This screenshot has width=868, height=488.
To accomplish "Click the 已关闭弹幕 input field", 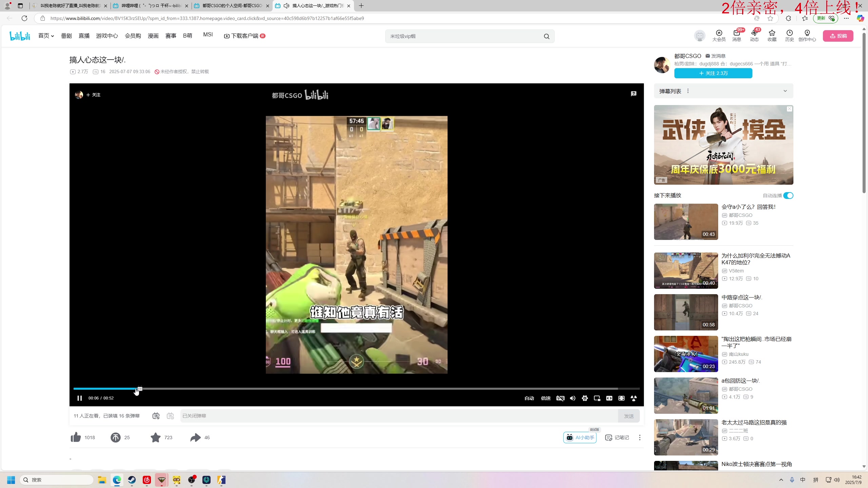I will tap(399, 416).
